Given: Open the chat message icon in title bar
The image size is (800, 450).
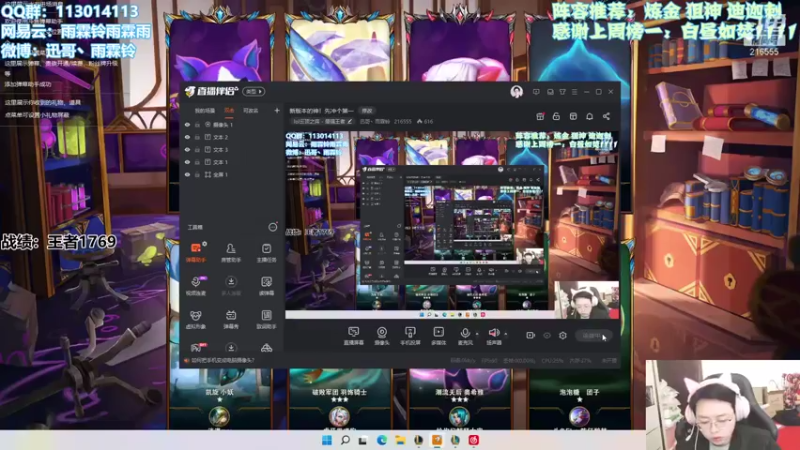Looking at the screenshot, I should click(536, 92).
